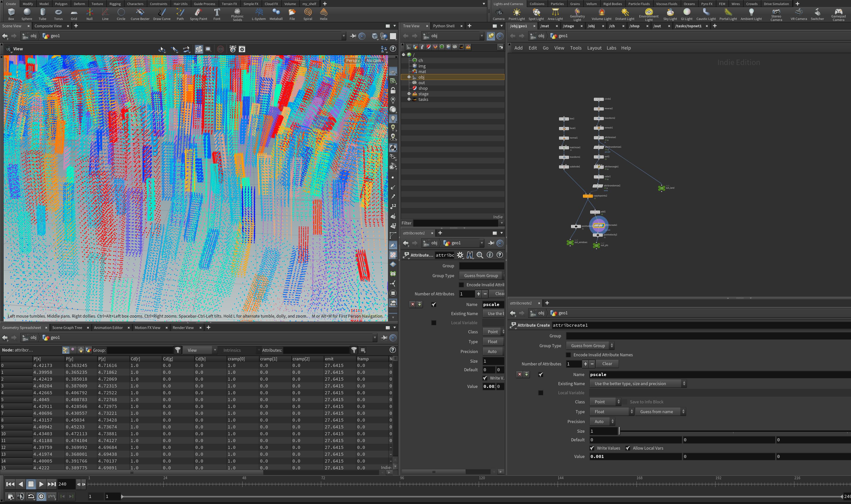The height and width of the screenshot is (504, 851).
Task: Toggle audio mute in the playbar
Action: coord(21,496)
